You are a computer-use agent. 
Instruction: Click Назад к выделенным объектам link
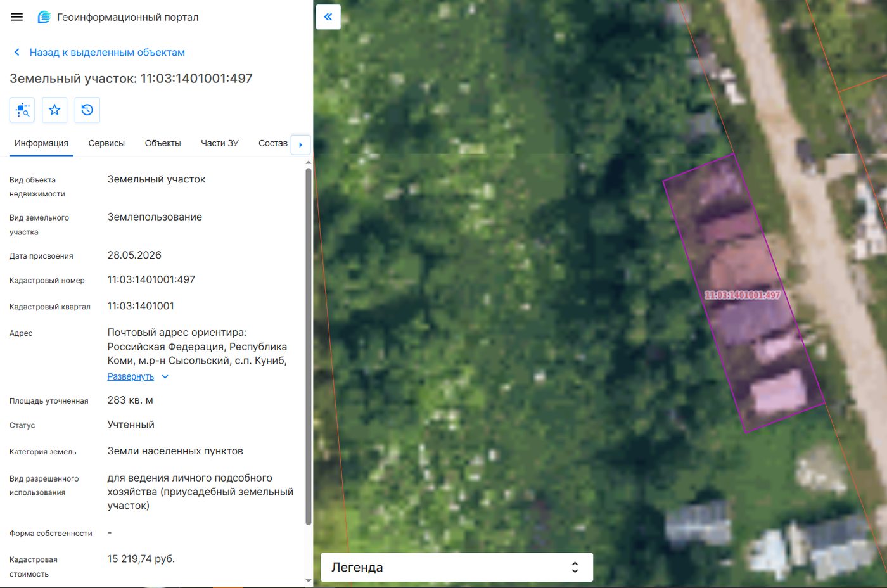pos(107,53)
